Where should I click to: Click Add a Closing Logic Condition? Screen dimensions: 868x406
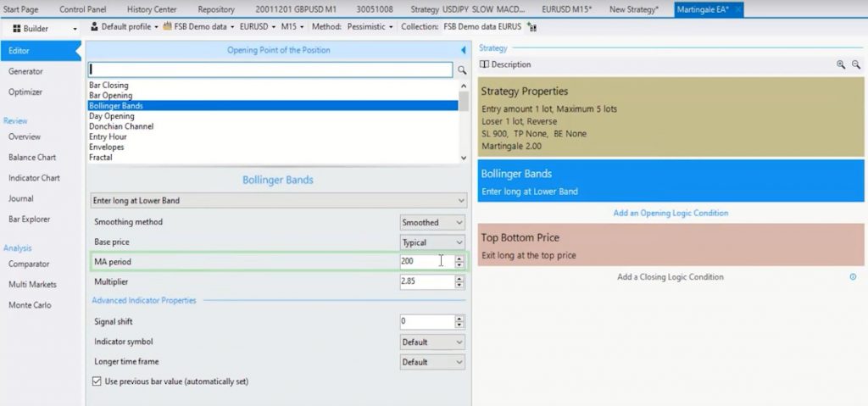pos(670,277)
